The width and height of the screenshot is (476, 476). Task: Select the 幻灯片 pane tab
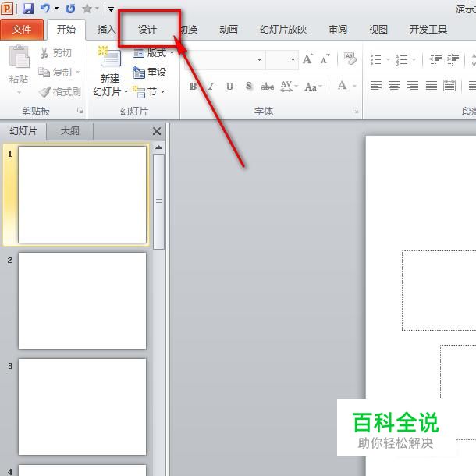[23, 131]
